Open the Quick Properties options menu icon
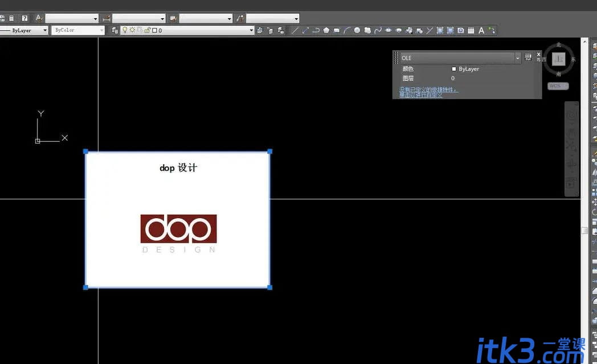The image size is (597, 364). pyautogui.click(x=538, y=59)
